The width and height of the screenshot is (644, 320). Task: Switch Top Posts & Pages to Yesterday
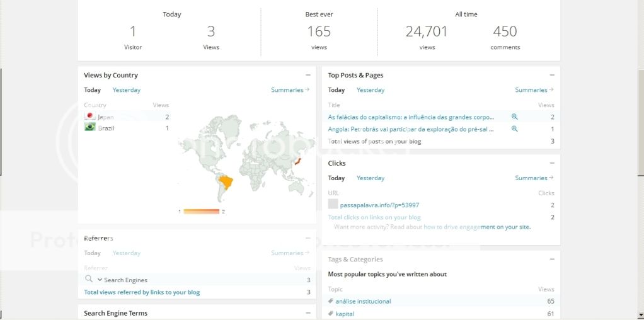[x=371, y=90]
